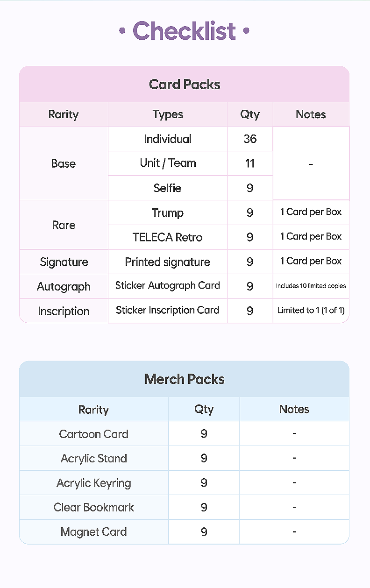
Task: Click the Base rarity cell
Action: 64,163
